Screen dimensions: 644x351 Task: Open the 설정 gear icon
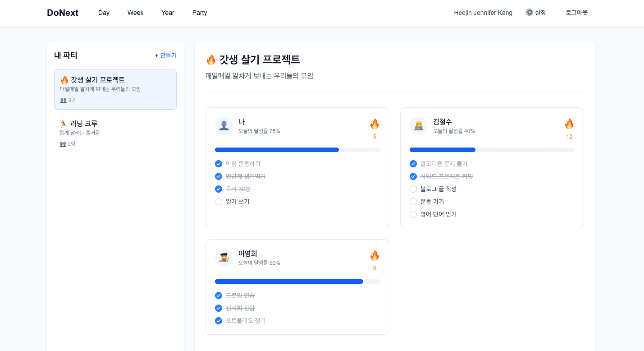pyautogui.click(x=529, y=12)
